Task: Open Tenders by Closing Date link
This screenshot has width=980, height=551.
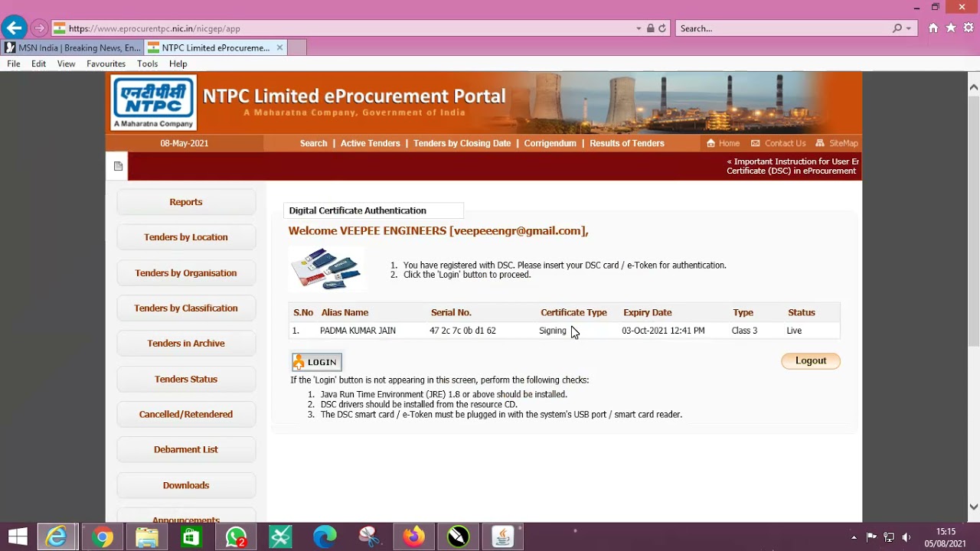Action: pyautogui.click(x=462, y=143)
